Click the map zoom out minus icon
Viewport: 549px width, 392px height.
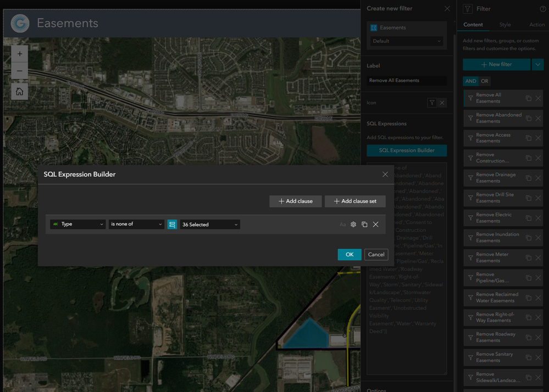[x=20, y=71]
